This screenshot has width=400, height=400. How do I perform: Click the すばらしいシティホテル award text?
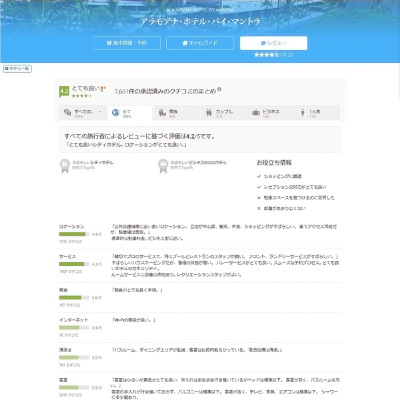(93, 163)
